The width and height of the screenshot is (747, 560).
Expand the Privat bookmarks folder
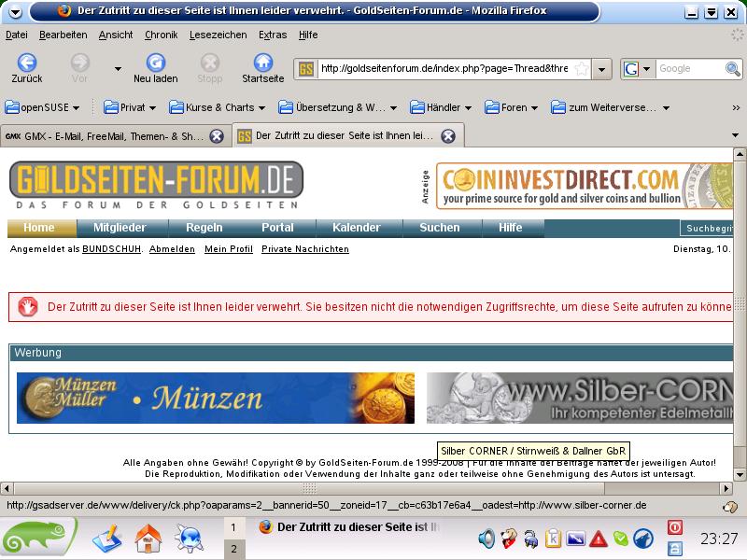coord(130,107)
